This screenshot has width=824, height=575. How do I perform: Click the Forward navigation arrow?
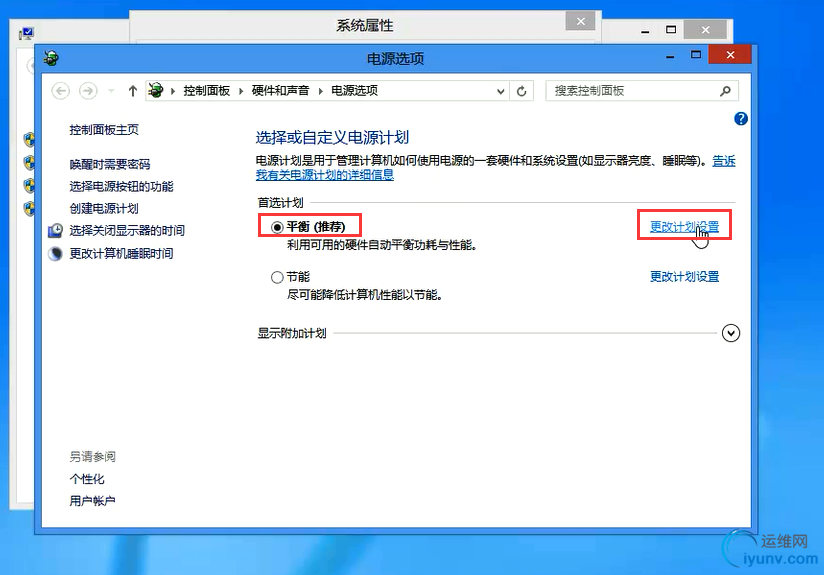pyautogui.click(x=88, y=91)
